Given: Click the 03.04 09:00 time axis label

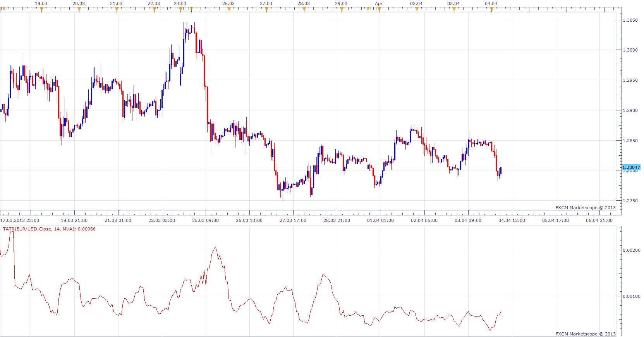Looking at the screenshot, I should point(468,220).
